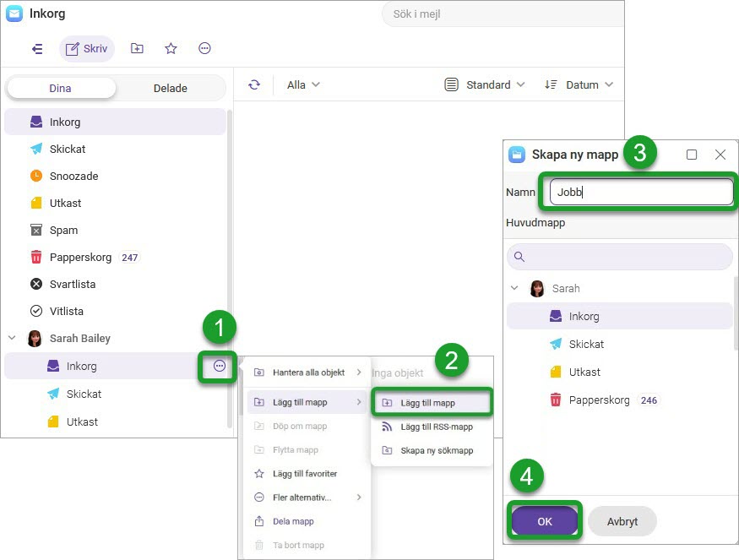
Task: Collapse the Sarah Bailey account tree
Action: [x=13, y=338]
